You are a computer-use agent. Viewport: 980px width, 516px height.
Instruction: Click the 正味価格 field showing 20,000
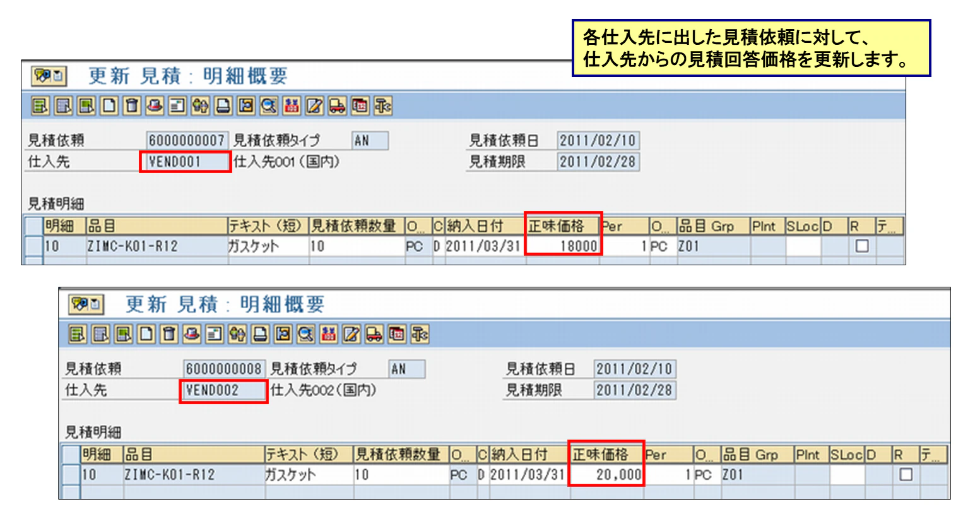click(606, 474)
